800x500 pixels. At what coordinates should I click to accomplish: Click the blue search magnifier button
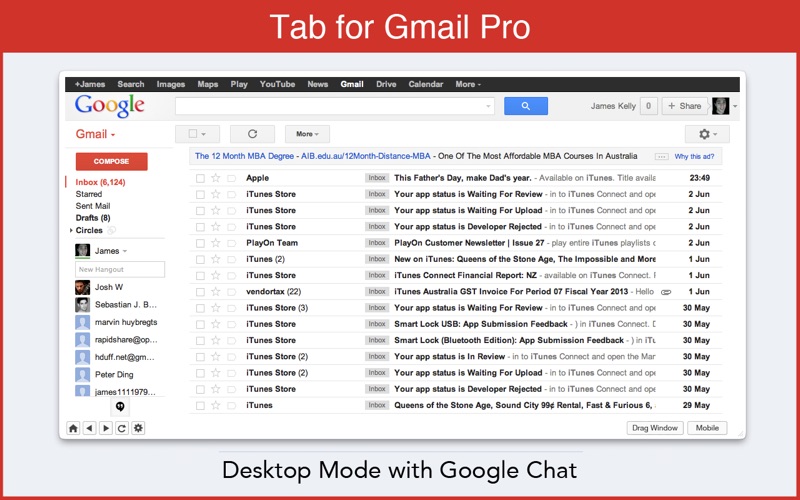pyautogui.click(x=526, y=106)
